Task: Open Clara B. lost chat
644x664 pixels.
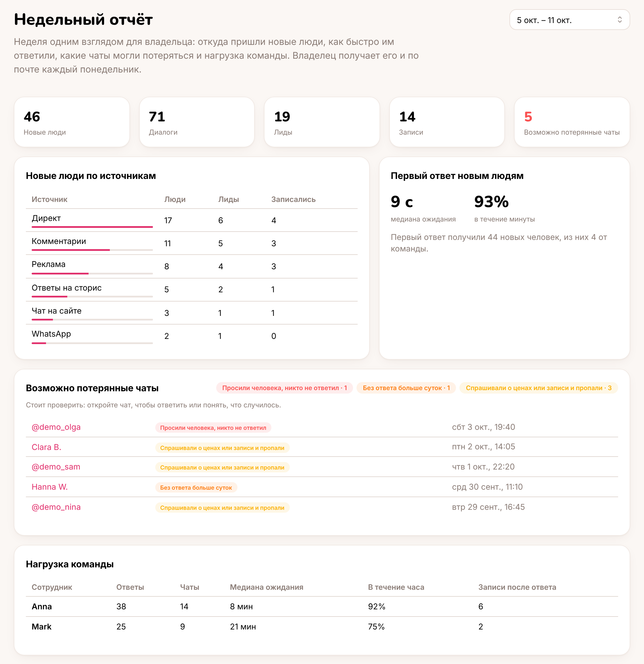Action: pyautogui.click(x=46, y=447)
